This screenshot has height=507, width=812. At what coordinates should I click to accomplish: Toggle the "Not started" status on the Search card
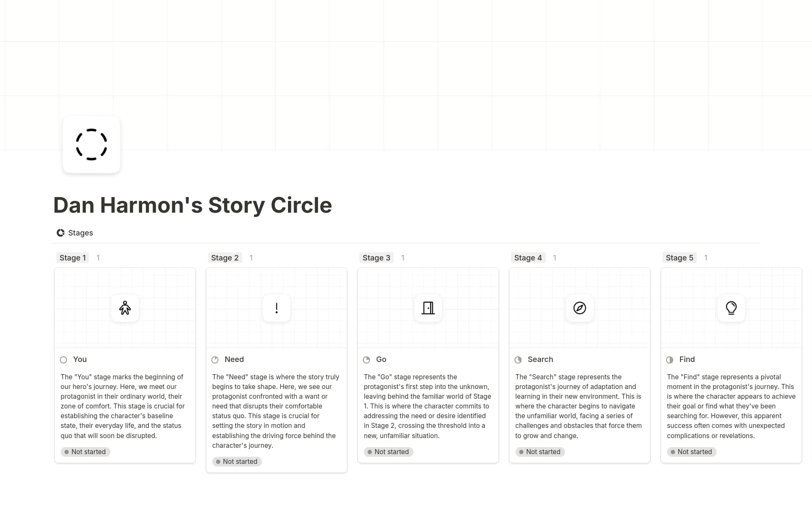click(540, 452)
